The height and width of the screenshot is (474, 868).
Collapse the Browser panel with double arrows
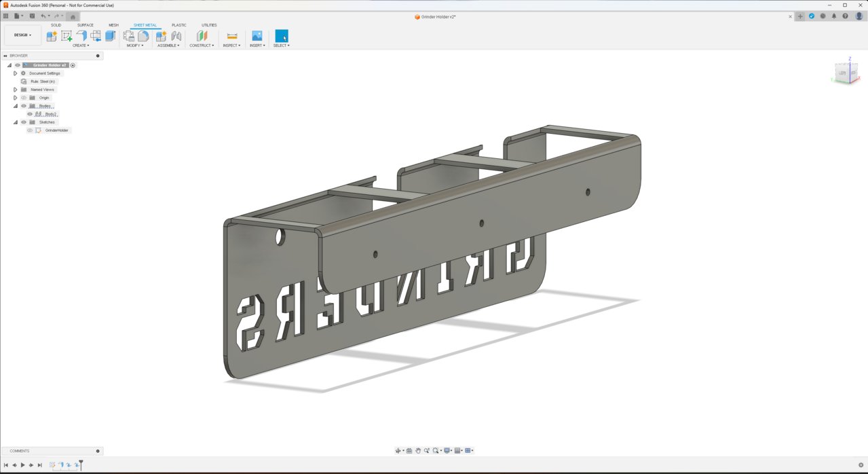click(5, 56)
